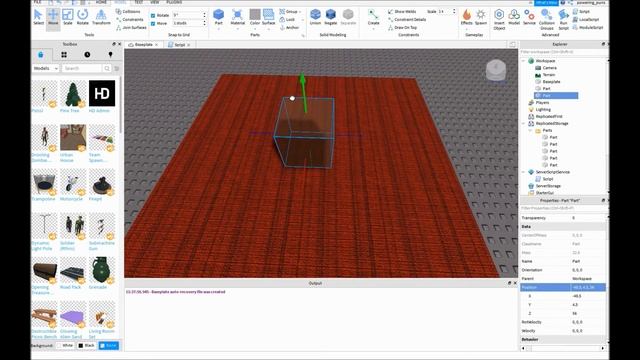The width and height of the screenshot is (640, 360).
Task: Select Lighting in Explorer
Action: pos(543,109)
